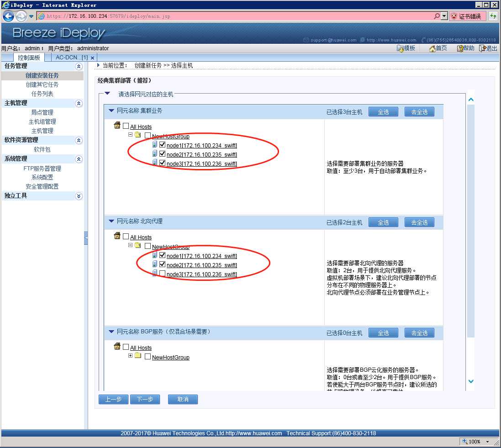
Task: Click folder icon of NewHostGroup in BGP服务
Action: click(138, 356)
